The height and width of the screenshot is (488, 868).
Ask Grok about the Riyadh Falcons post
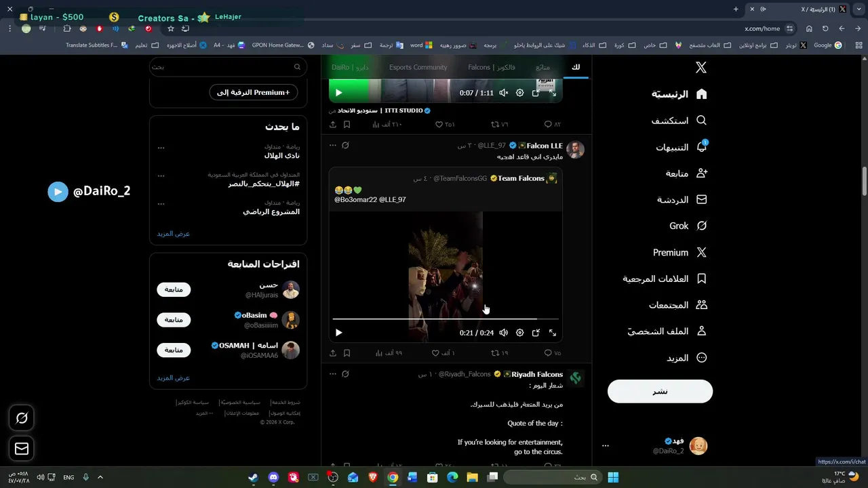(x=345, y=374)
